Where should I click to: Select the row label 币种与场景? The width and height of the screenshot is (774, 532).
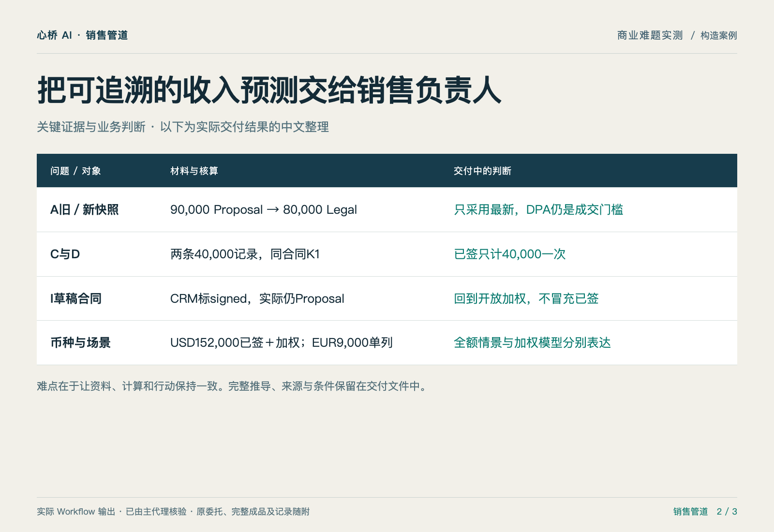click(80, 342)
